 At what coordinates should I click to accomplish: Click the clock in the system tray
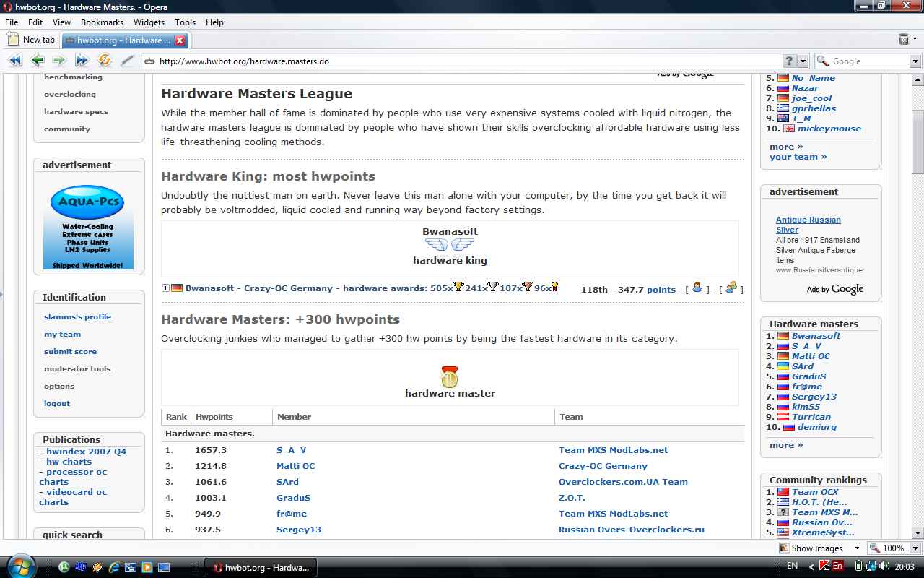(905, 567)
